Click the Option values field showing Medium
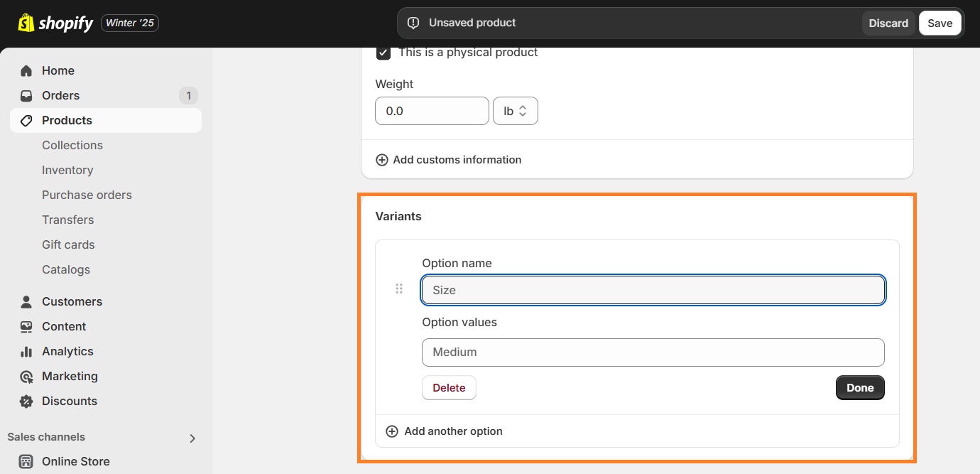Image resolution: width=980 pixels, height=474 pixels. tap(653, 352)
